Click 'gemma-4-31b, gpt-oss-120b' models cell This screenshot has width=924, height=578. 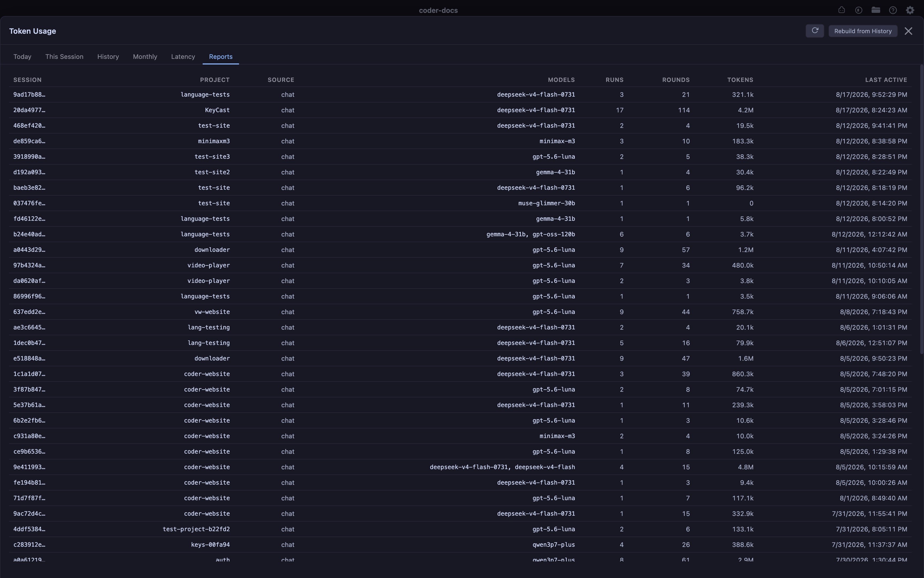(x=531, y=234)
